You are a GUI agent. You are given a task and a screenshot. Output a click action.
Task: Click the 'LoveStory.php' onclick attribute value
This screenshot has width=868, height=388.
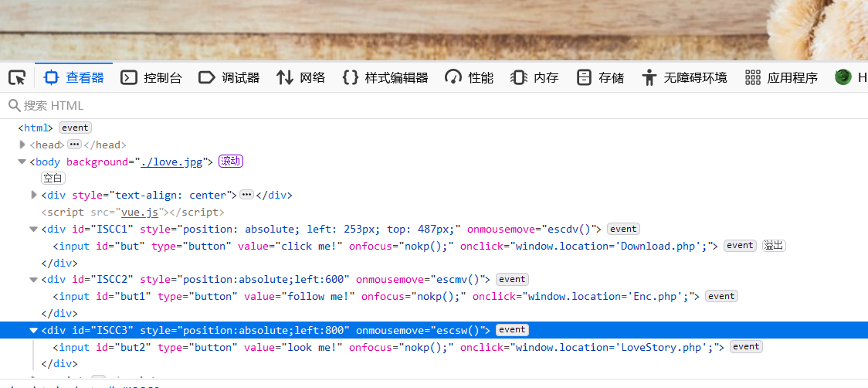pos(615,347)
